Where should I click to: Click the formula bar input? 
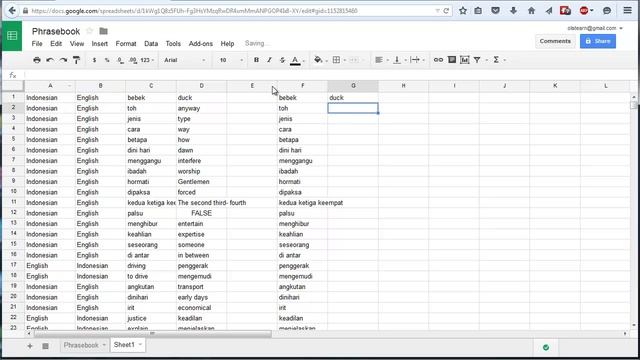pyautogui.click(x=327, y=75)
